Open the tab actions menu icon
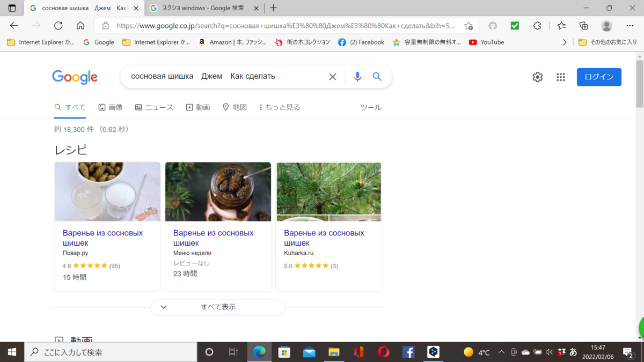This screenshot has height=362, width=644. tap(12, 8)
